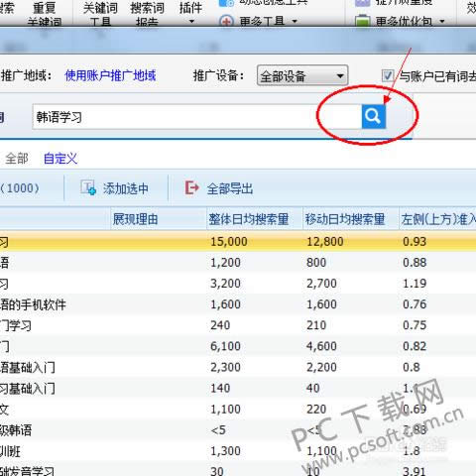Click the 全部导出 button label
The height and width of the screenshot is (476, 476).
[x=230, y=188]
